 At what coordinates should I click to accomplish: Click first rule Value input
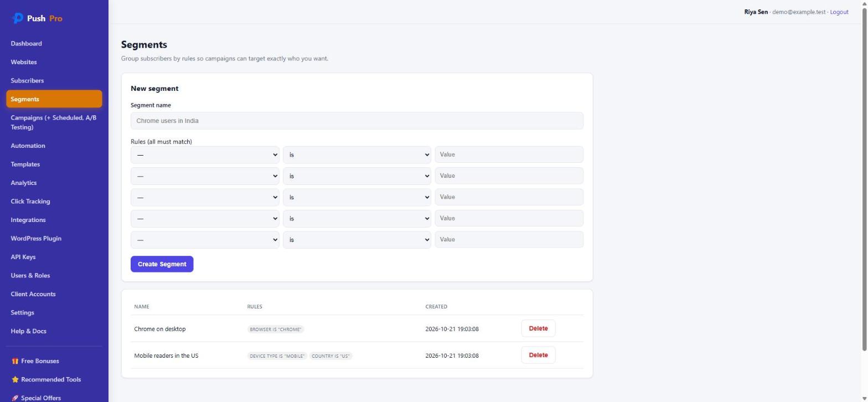[x=509, y=154]
